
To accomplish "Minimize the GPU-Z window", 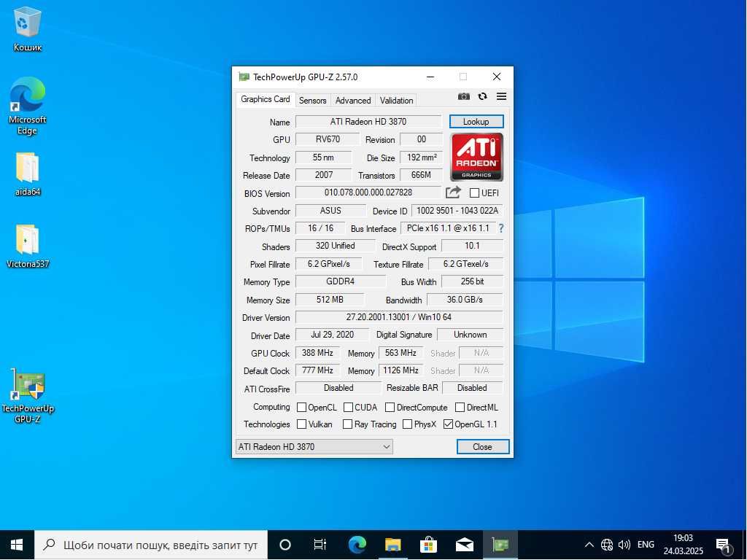I will point(430,77).
